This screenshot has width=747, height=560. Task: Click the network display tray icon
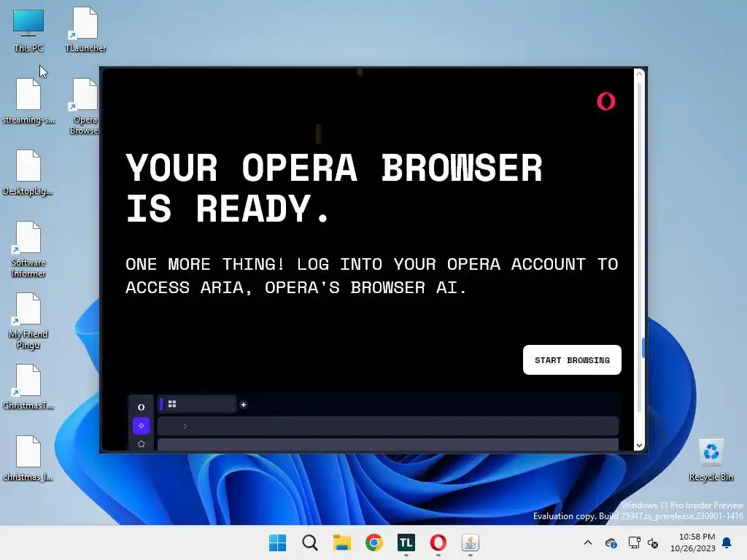634,542
